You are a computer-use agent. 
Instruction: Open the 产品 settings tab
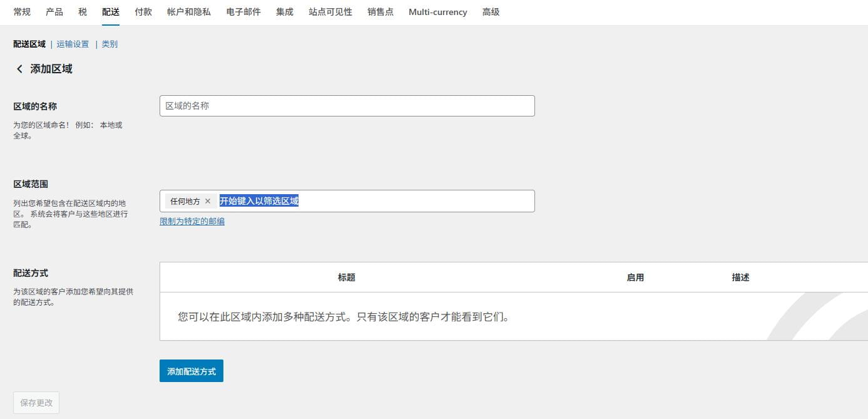pyautogui.click(x=53, y=11)
